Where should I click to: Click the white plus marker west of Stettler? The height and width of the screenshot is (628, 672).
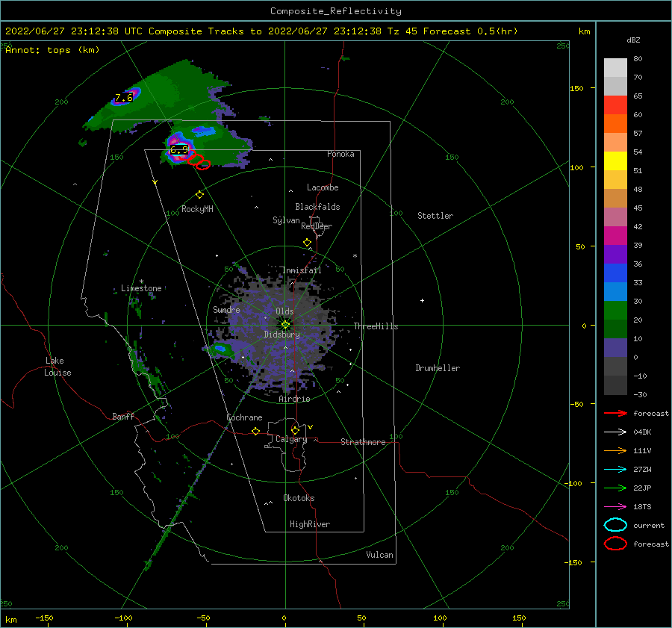pos(422,300)
